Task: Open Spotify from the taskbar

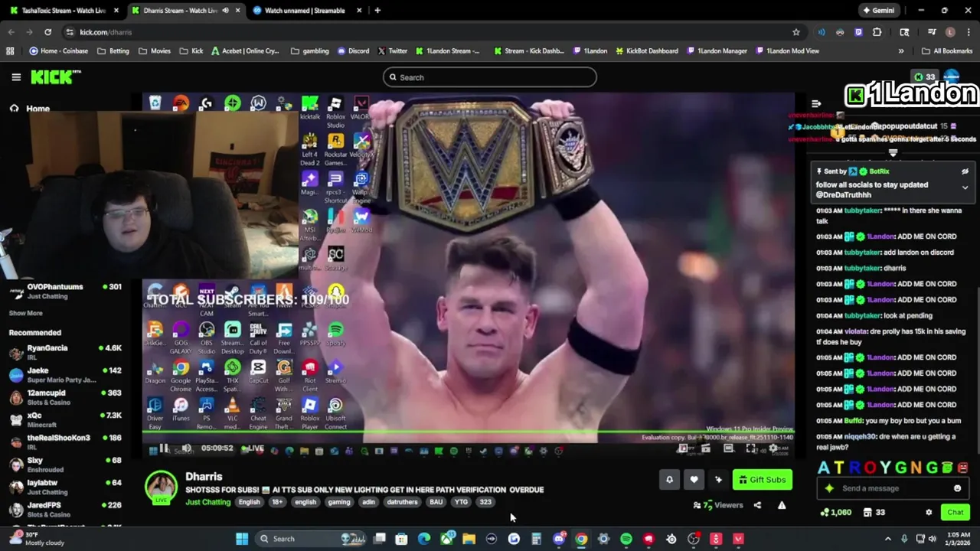Action: click(x=626, y=539)
